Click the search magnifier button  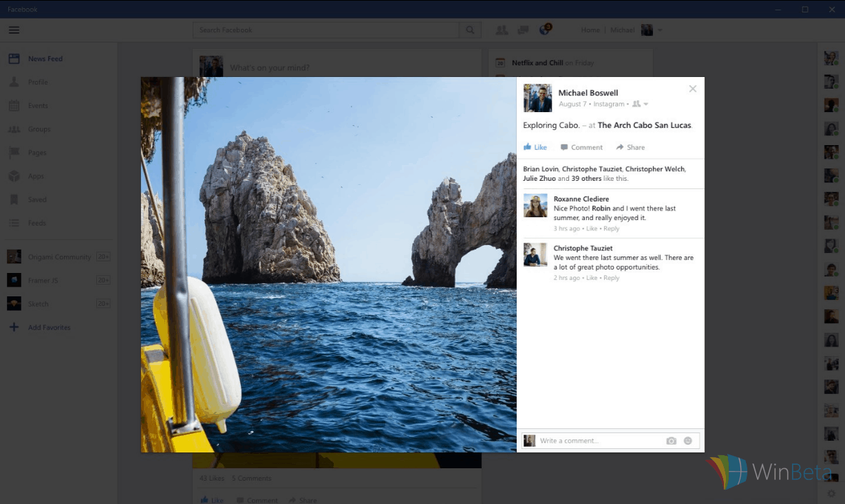point(470,30)
